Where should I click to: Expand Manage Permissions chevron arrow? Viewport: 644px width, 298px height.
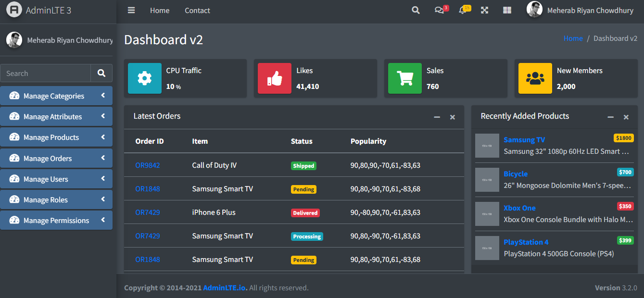click(103, 220)
